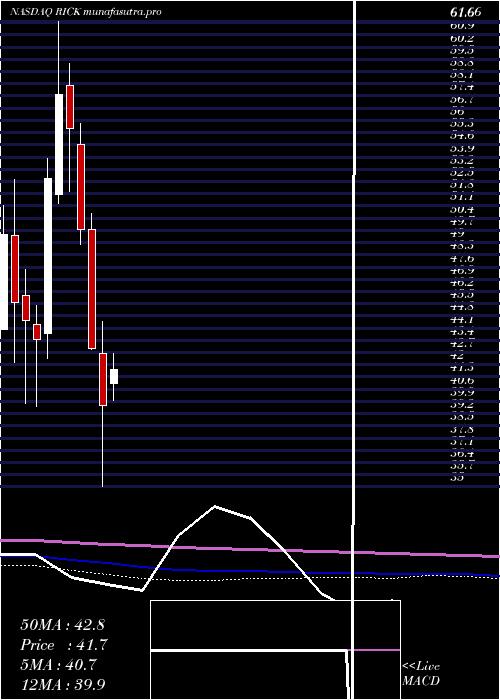Click the 47.6 price axis label
Image resolution: width=500 pixels, height=700 pixels.
pos(462,258)
